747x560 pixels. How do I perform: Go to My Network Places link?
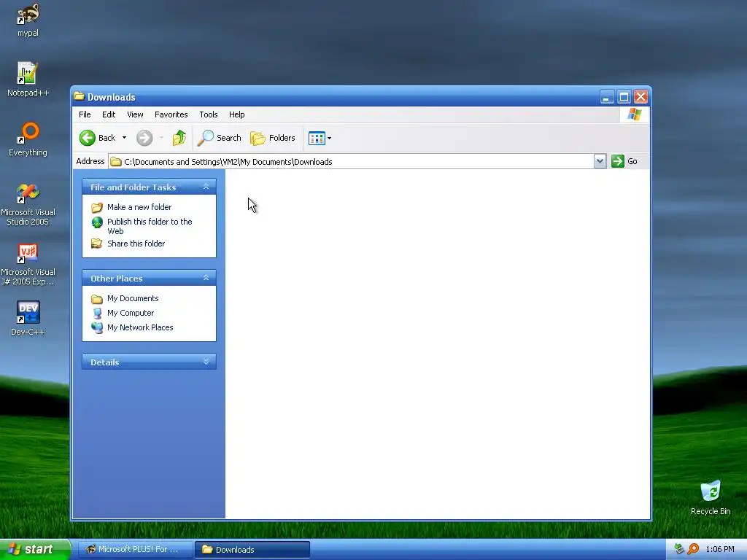pyautogui.click(x=140, y=327)
